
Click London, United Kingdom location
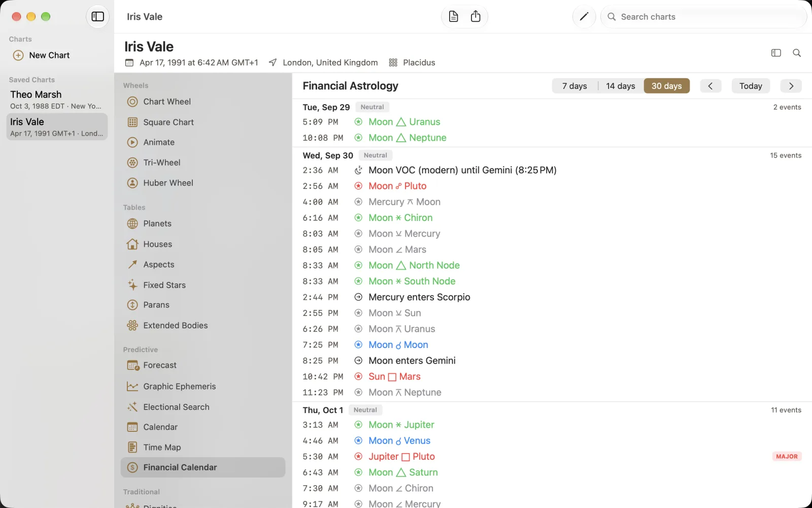point(330,62)
